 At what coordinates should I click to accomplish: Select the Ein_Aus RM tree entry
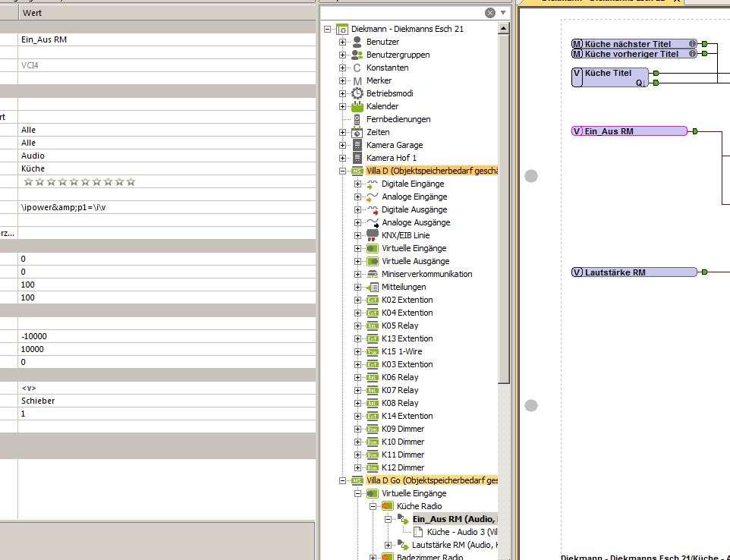(x=455, y=519)
